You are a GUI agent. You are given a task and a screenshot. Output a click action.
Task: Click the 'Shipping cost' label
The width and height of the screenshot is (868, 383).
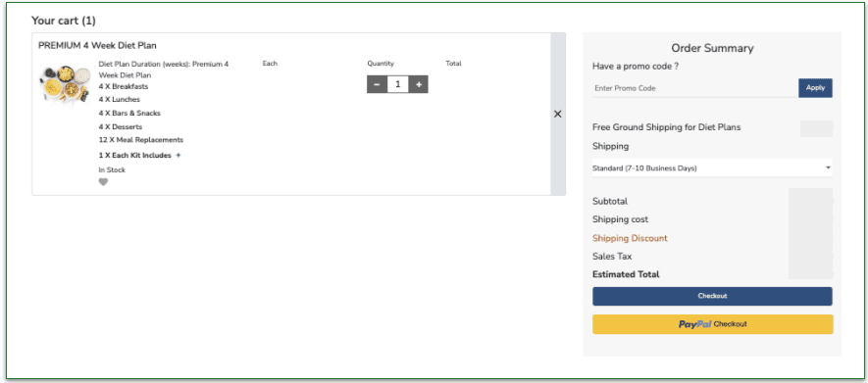tap(621, 219)
